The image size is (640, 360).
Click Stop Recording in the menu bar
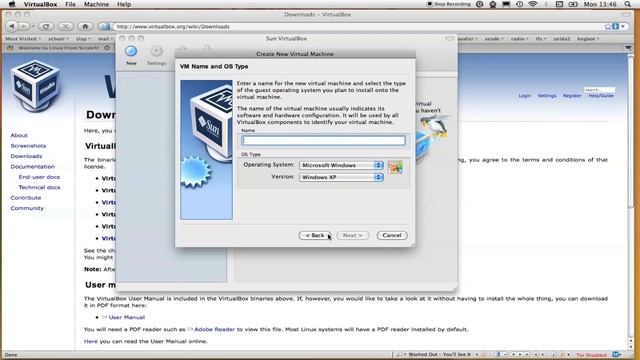(x=449, y=4)
